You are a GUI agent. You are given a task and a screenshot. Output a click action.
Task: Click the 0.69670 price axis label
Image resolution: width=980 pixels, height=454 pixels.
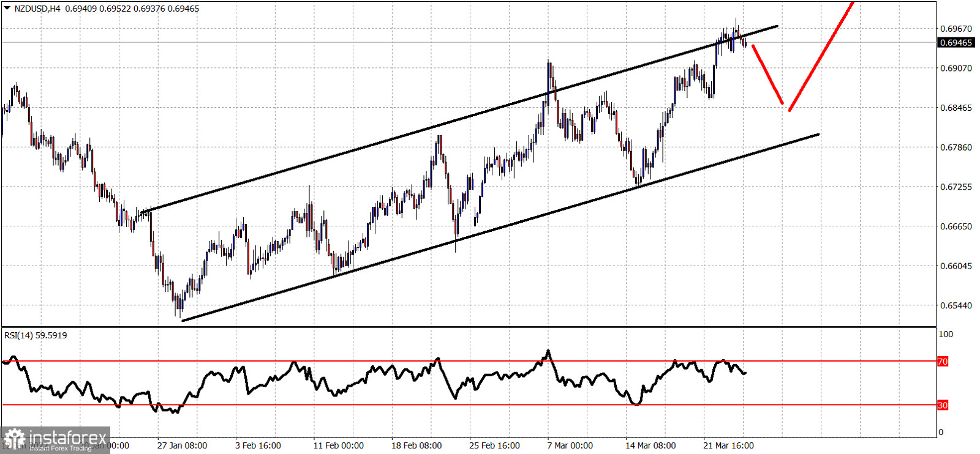[956, 29]
